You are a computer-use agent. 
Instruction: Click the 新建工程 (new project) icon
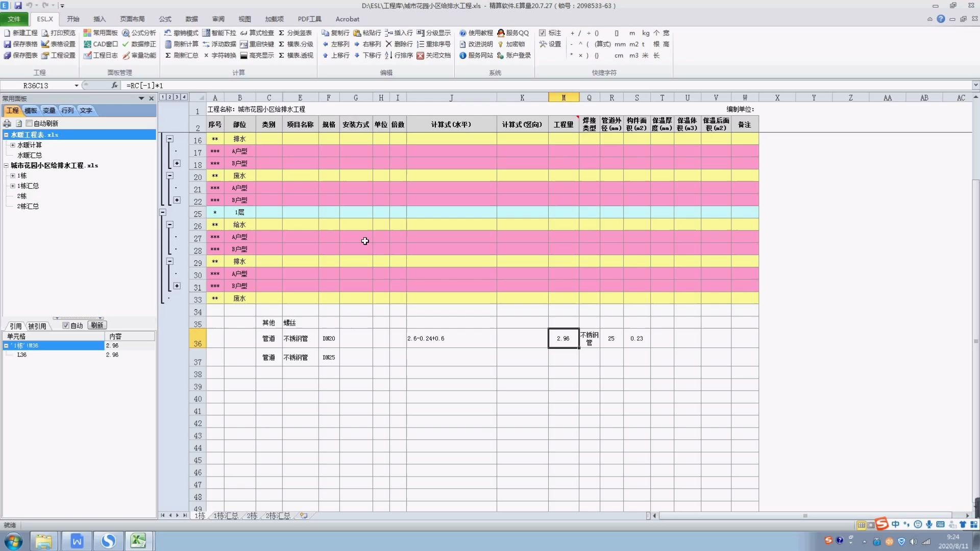[7, 33]
